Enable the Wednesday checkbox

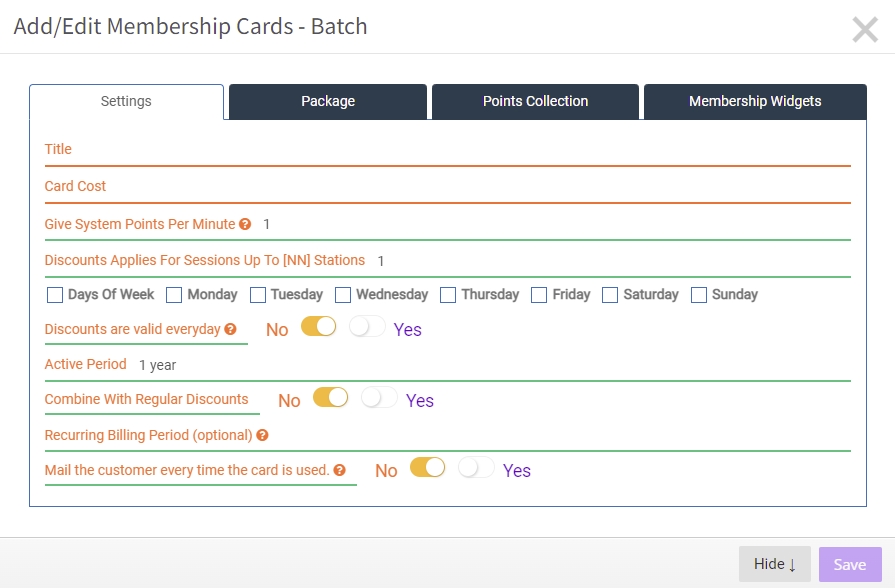343,295
